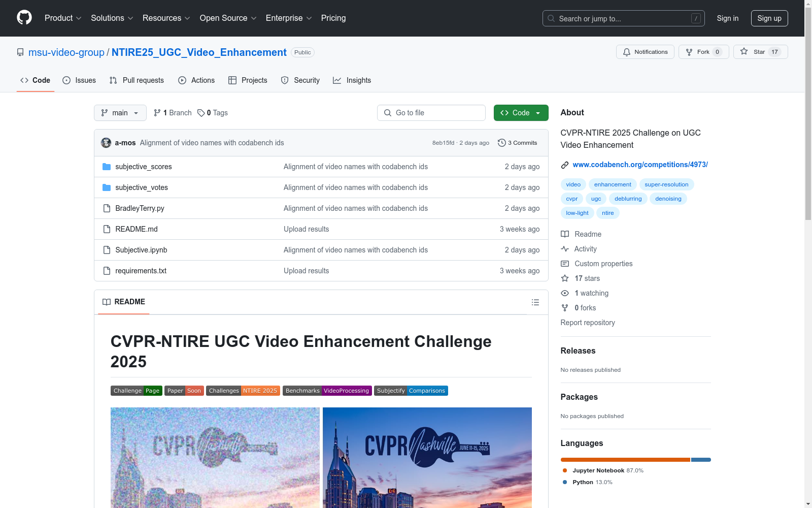The height and width of the screenshot is (508, 812).
Task: Expand the Enterprise menu
Action: tap(289, 18)
